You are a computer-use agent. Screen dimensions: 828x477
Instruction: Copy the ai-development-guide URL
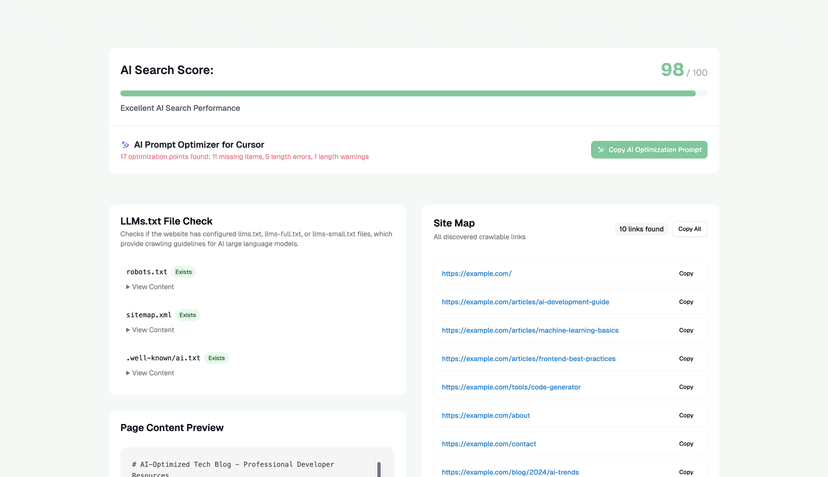pyautogui.click(x=686, y=302)
